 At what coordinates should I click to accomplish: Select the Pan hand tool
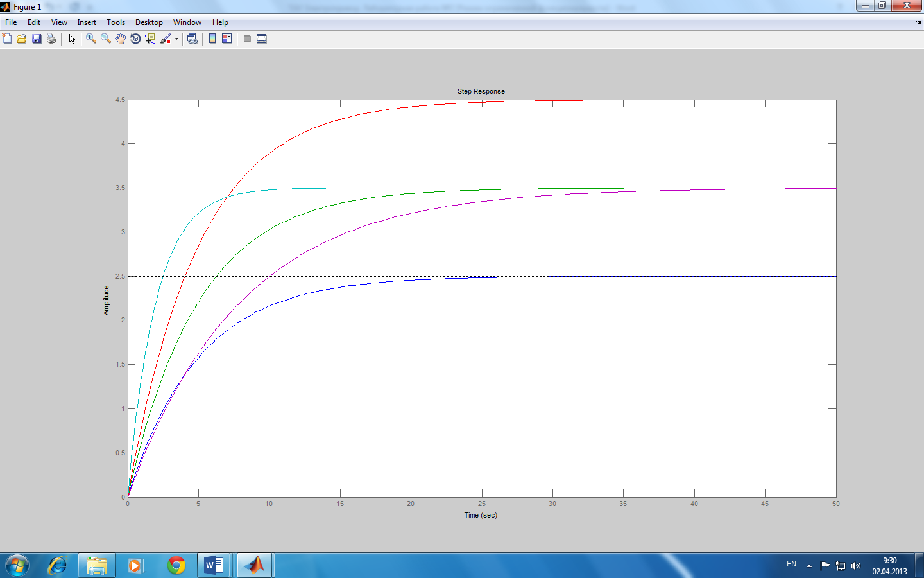121,39
